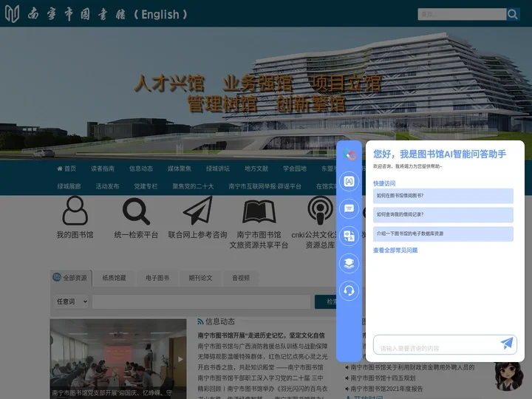Click the 快捷访问 label in the AI panel

pyautogui.click(x=384, y=183)
